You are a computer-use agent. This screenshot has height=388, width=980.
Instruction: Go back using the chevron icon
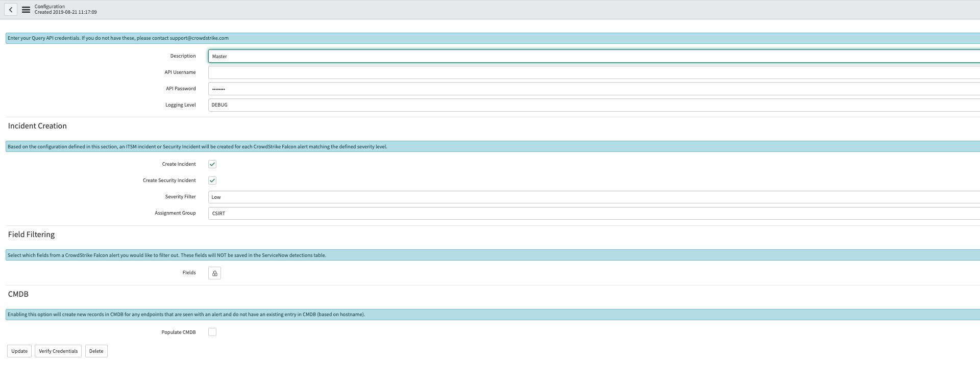pyautogui.click(x=11, y=10)
